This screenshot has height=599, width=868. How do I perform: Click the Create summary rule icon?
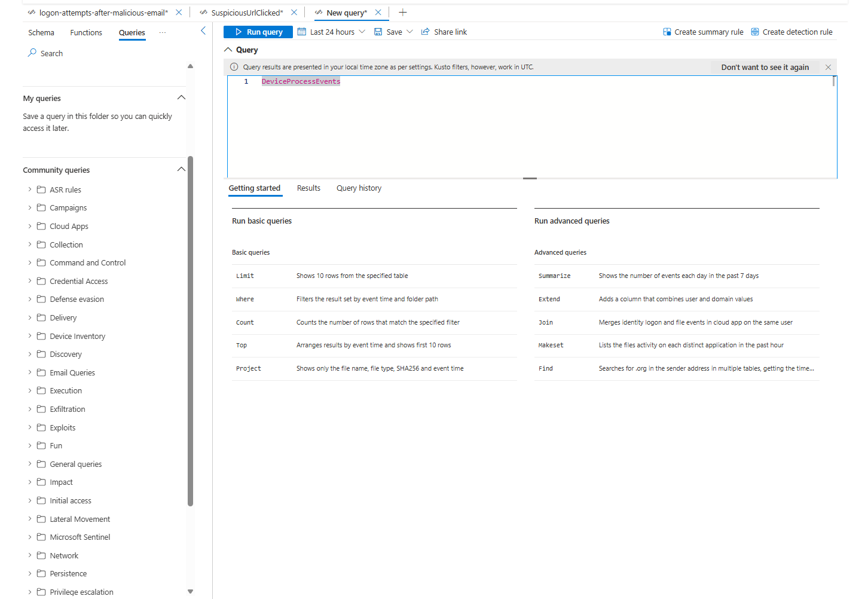click(667, 32)
